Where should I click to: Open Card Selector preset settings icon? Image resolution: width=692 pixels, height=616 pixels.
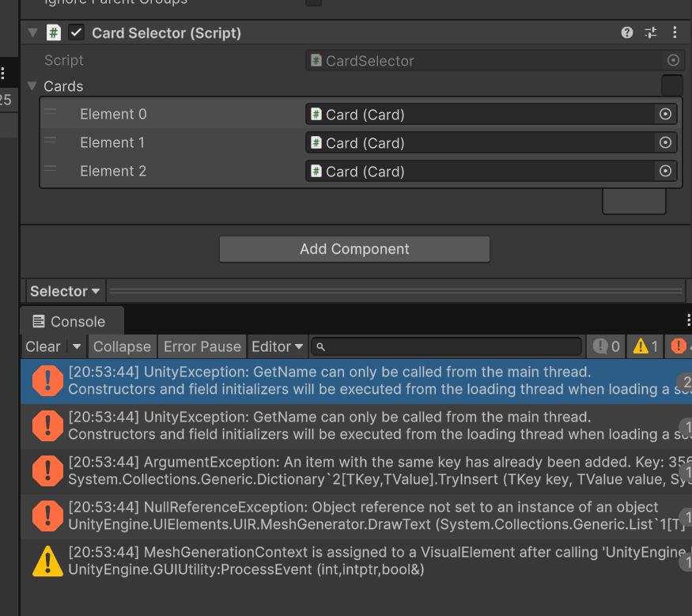650,32
